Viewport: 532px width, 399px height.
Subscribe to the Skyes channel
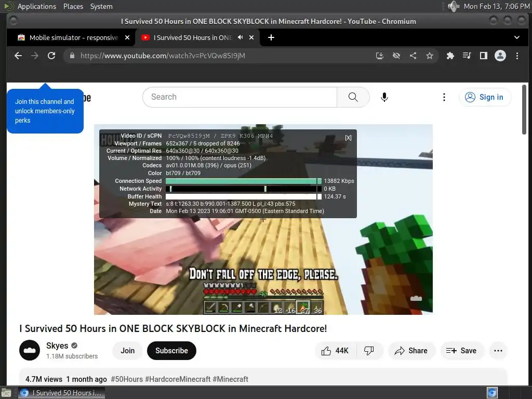[x=171, y=351]
